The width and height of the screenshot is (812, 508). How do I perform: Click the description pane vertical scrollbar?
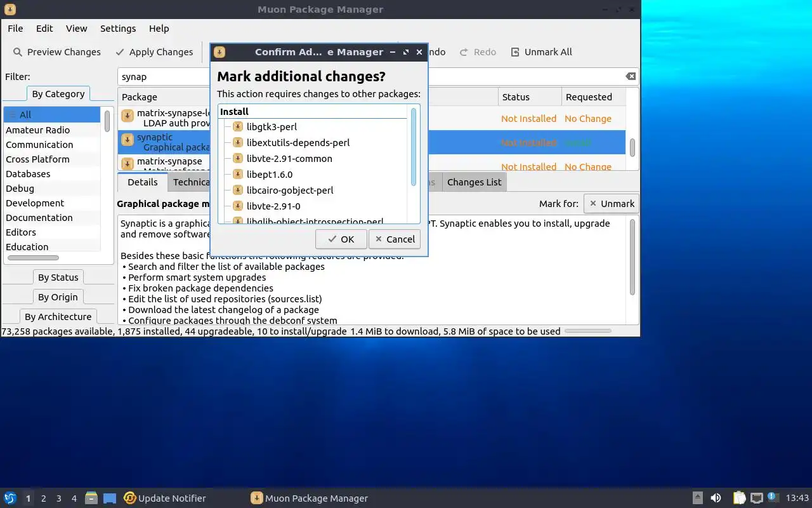tap(632, 257)
